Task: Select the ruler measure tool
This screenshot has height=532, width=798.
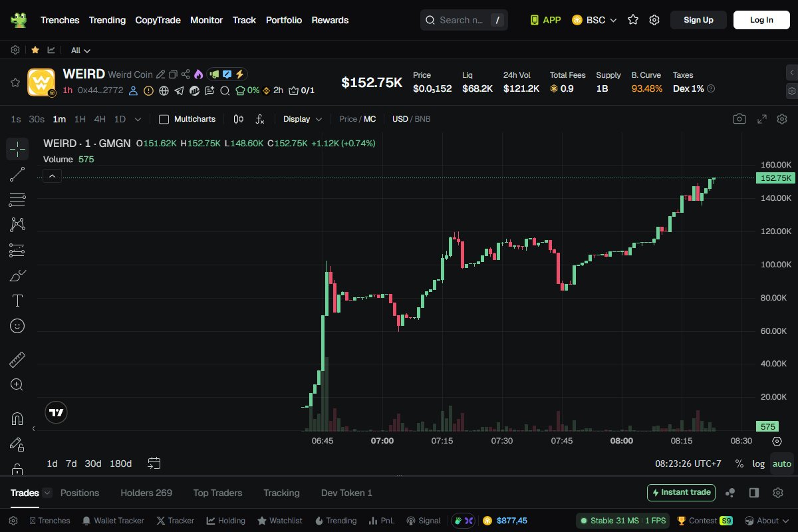Action: [x=17, y=360]
